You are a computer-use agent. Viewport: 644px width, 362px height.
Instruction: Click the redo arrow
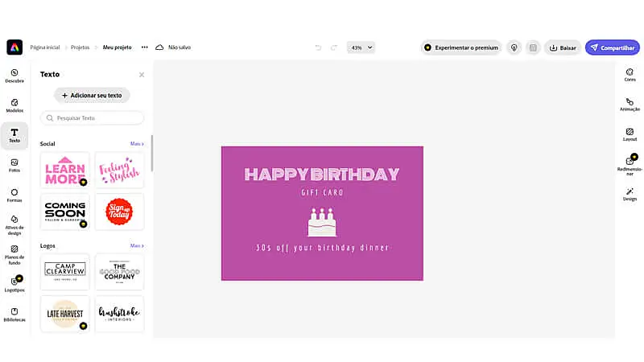click(x=334, y=47)
